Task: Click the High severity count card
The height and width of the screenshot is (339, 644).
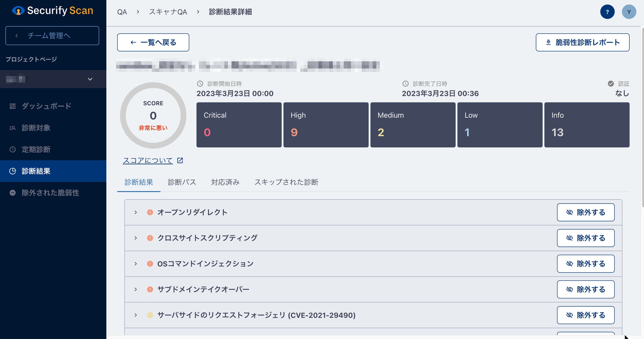Action: 326,125
